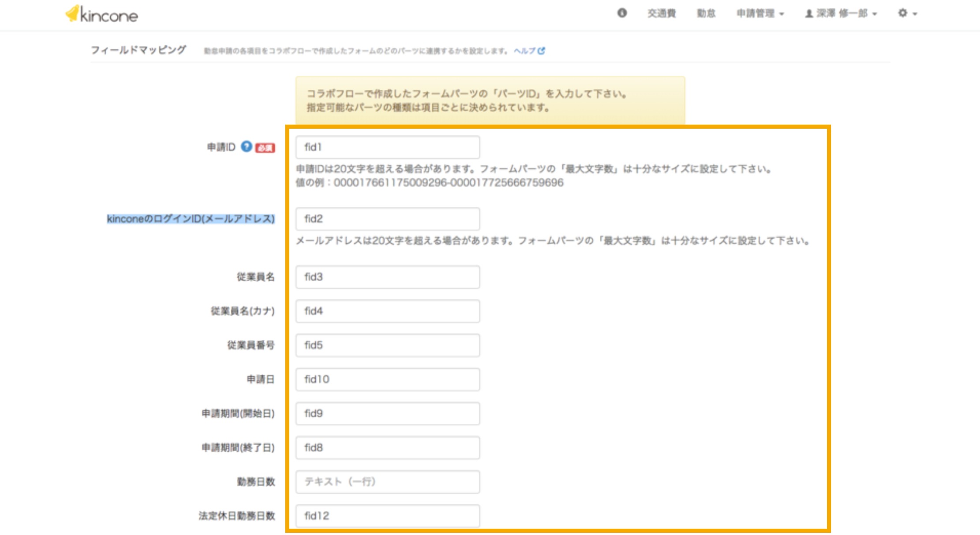The image size is (980, 535).
Task: Click the blue question mark beside 申請ID
Action: point(246,147)
